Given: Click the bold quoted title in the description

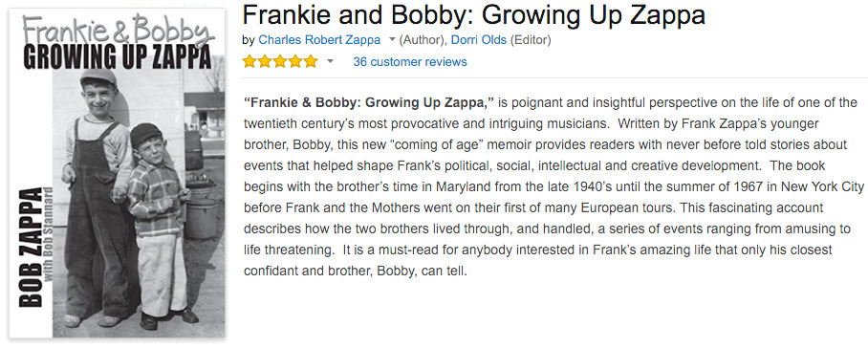Looking at the screenshot, I should 369,102.
